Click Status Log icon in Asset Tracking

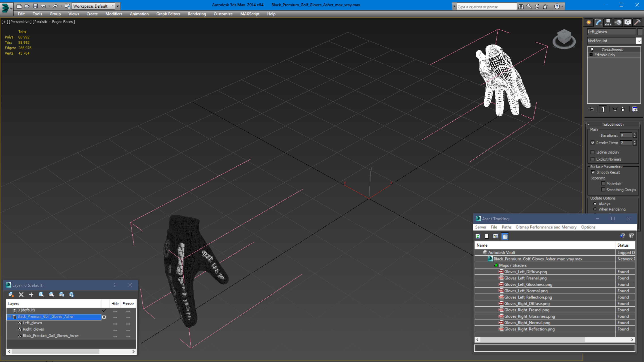487,236
